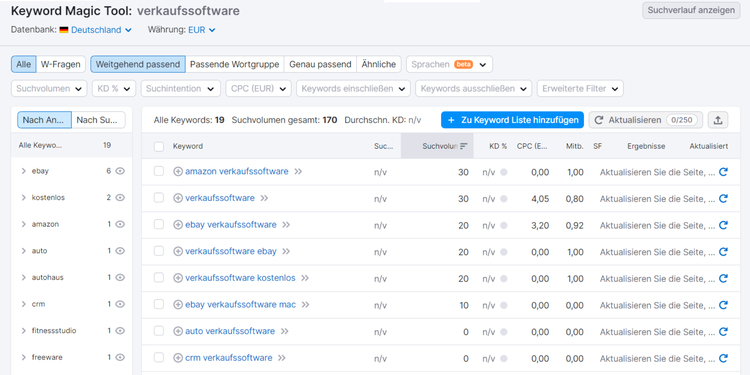The width and height of the screenshot is (750, 375).
Task: Add verkaufssoftware ebay with its plus icon
Action: tap(178, 251)
